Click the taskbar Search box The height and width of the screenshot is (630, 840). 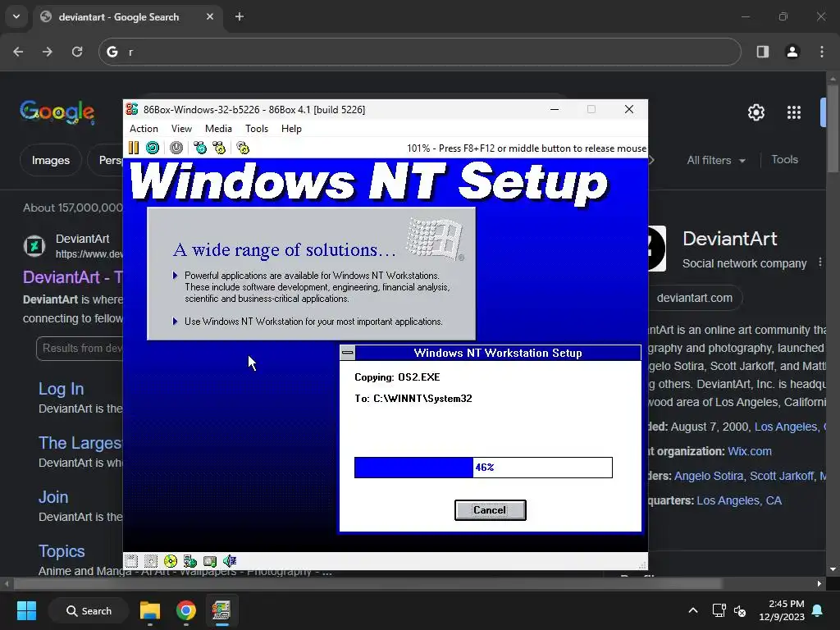point(89,610)
